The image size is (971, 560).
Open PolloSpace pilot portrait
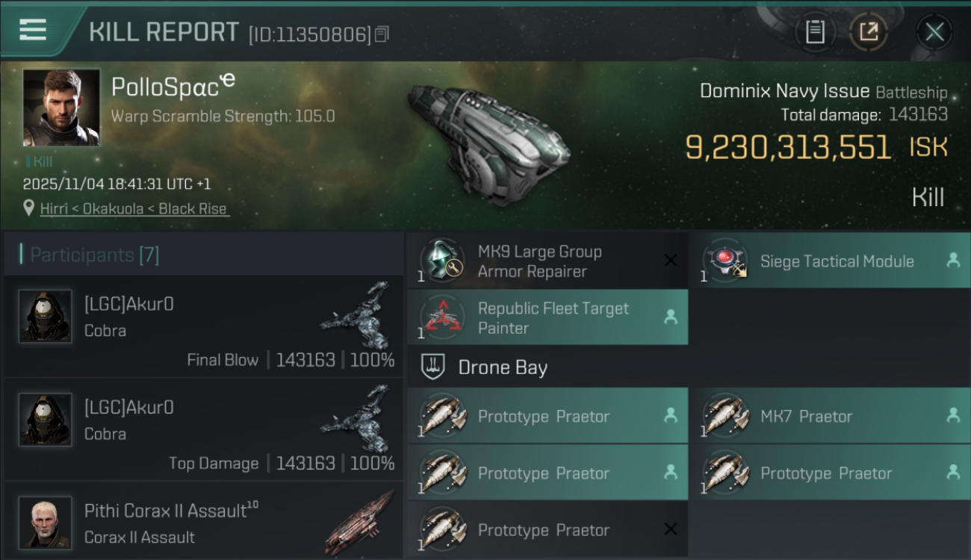[x=61, y=108]
